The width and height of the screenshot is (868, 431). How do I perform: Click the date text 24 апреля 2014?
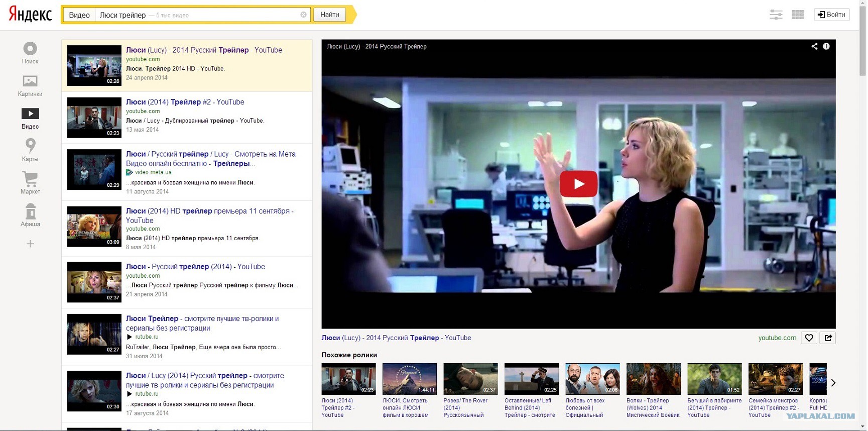coord(147,78)
